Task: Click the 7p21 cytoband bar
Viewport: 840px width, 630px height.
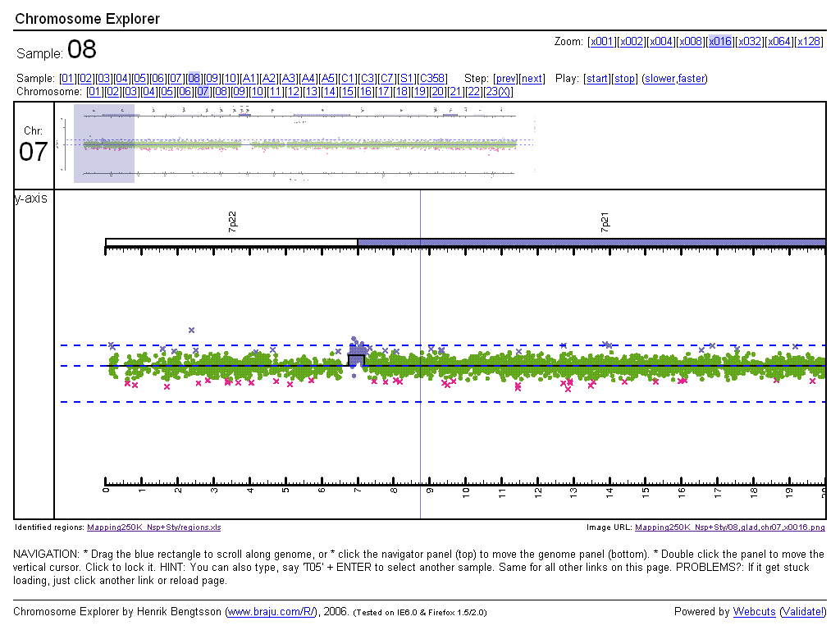Action: [x=591, y=242]
